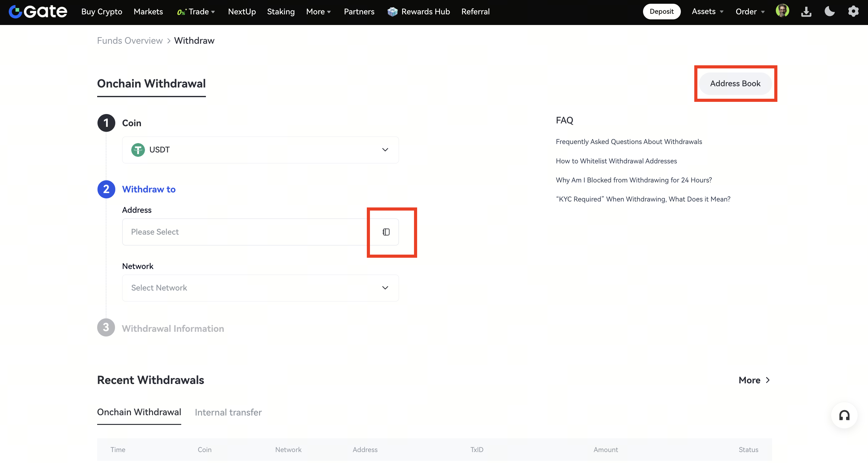Toggle dark mode moon icon
868x463 pixels.
829,12
